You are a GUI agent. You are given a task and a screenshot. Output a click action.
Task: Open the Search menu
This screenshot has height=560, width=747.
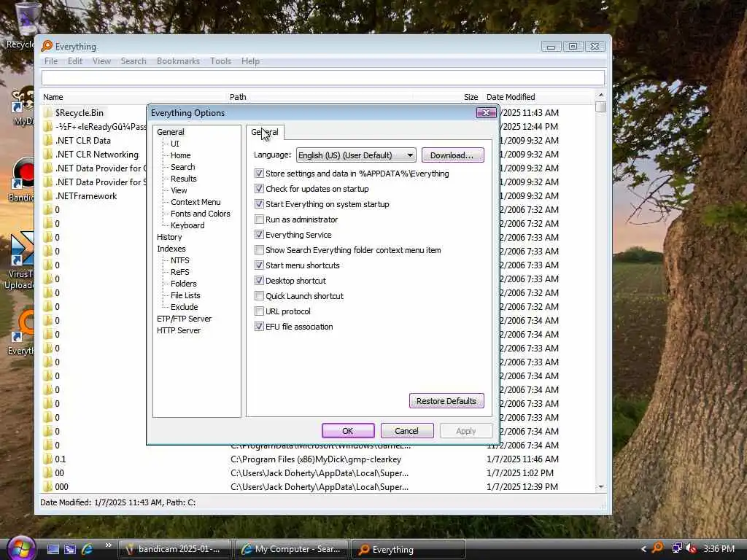[133, 61]
